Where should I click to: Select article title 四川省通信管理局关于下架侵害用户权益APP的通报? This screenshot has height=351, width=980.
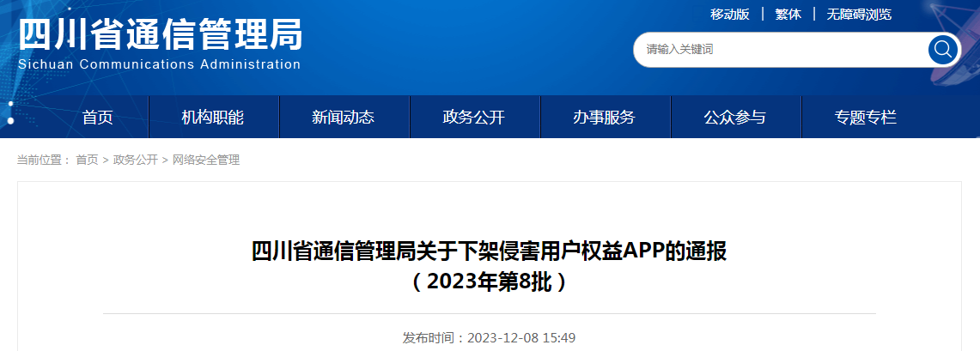[489, 252]
